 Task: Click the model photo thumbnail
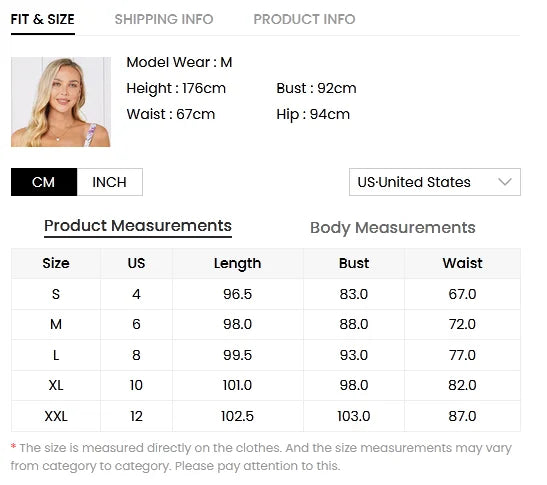click(x=61, y=102)
